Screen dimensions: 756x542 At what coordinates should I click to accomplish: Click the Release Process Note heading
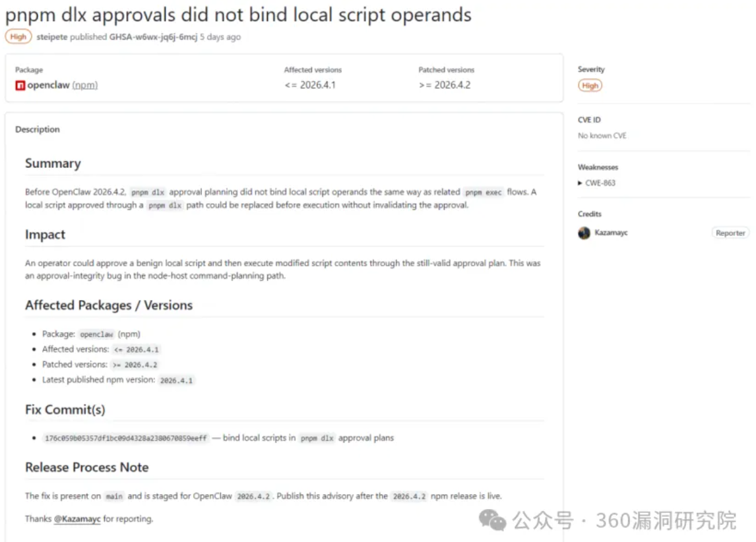[x=86, y=467]
